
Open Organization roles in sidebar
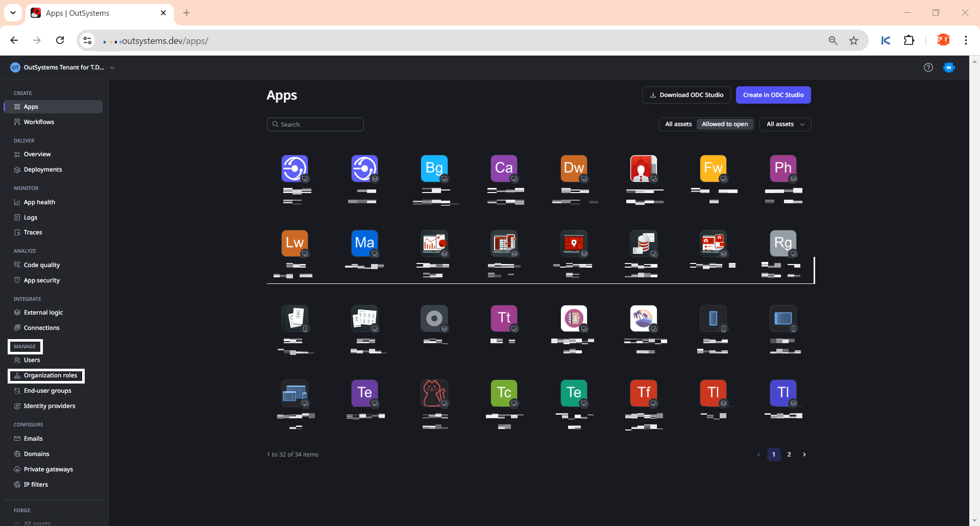(50, 375)
